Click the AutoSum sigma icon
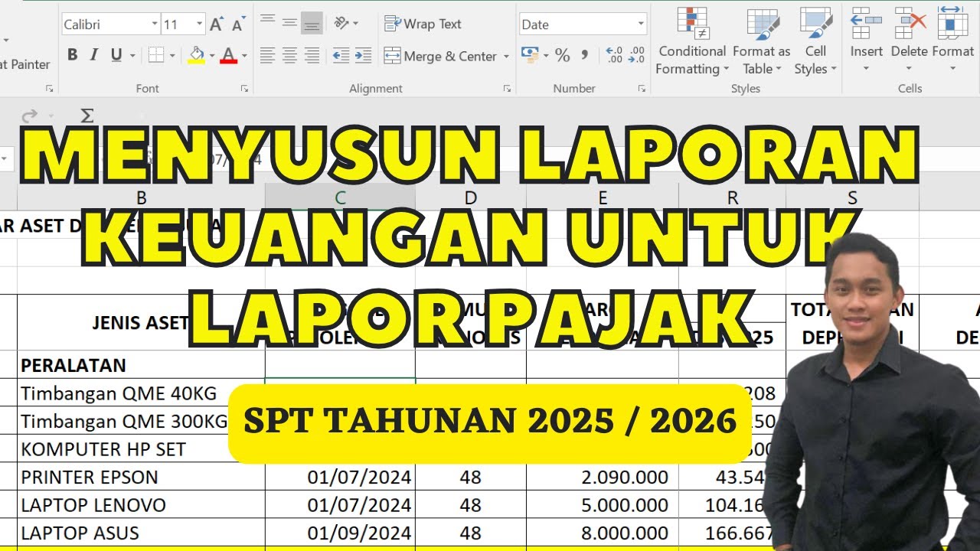Image resolution: width=980 pixels, height=551 pixels. 87,116
